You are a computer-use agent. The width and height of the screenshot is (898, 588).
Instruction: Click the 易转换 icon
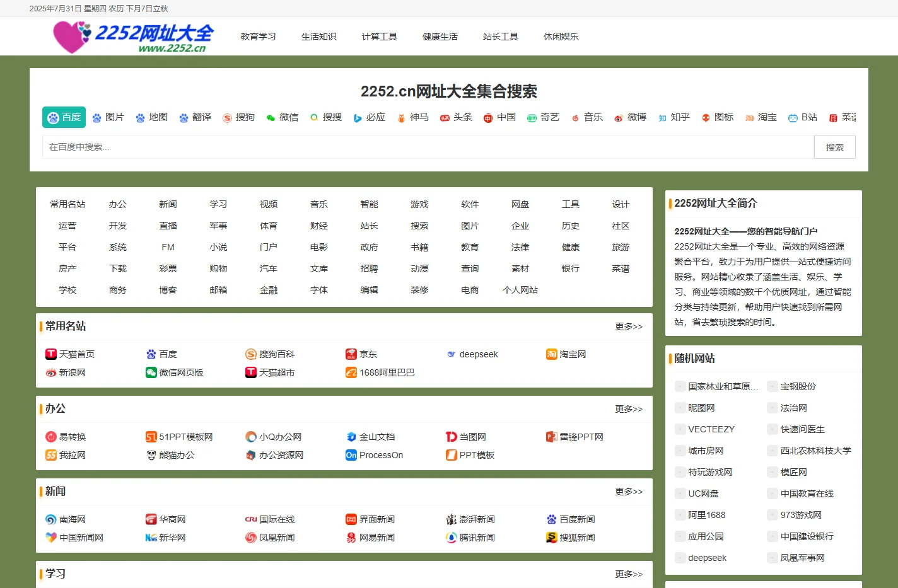click(51, 437)
